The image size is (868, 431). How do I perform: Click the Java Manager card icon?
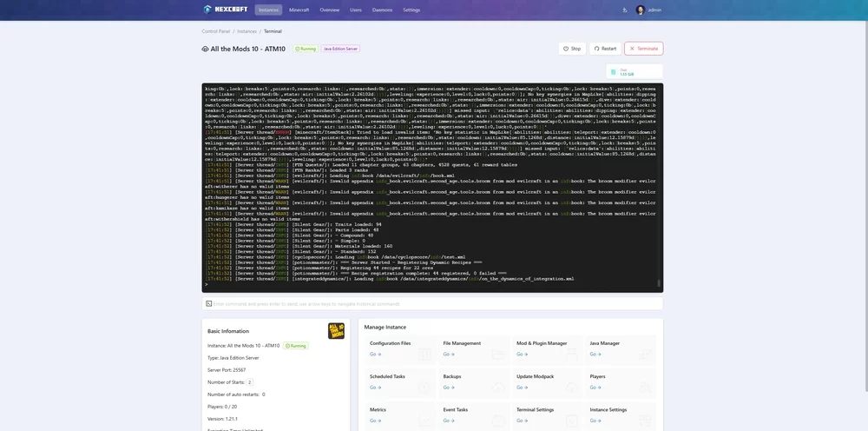(x=645, y=354)
